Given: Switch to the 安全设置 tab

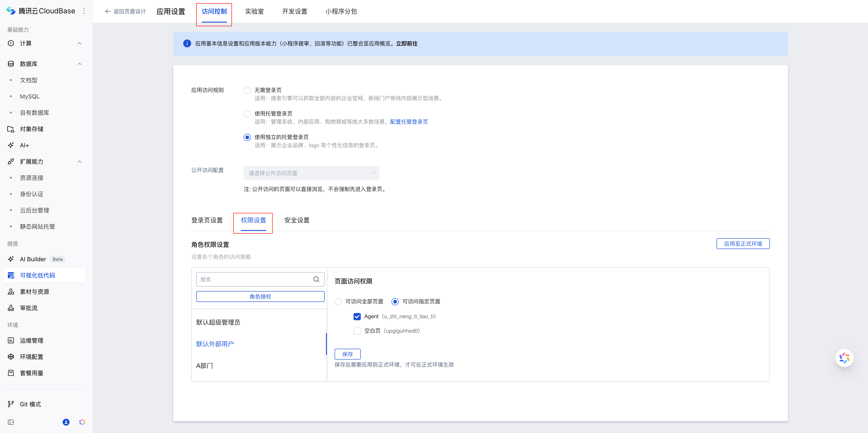Looking at the screenshot, I should click(297, 220).
